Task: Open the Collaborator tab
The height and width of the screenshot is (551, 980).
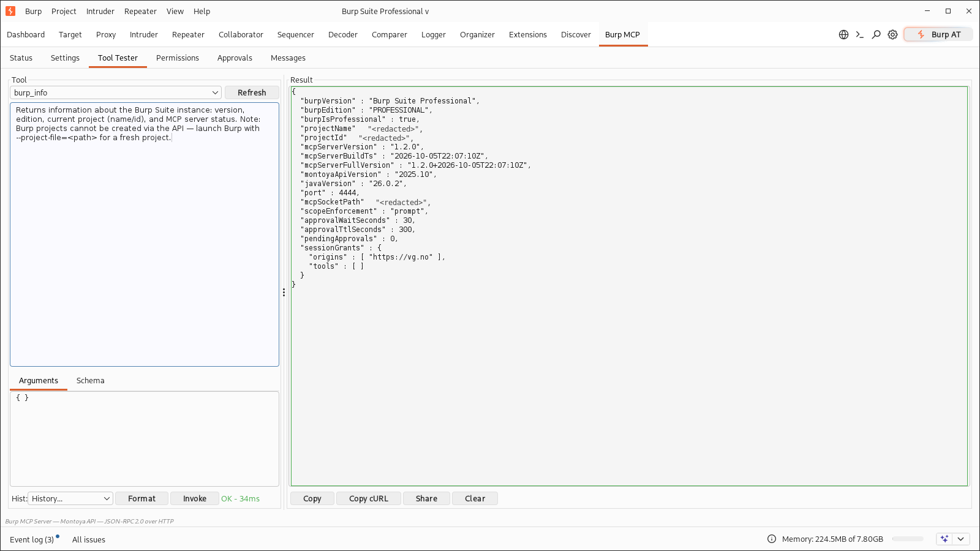Action: (x=241, y=35)
